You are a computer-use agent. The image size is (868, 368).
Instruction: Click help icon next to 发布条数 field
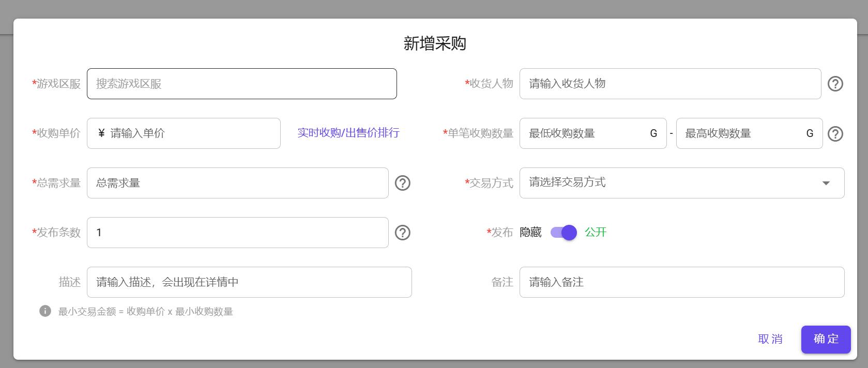pyautogui.click(x=402, y=233)
